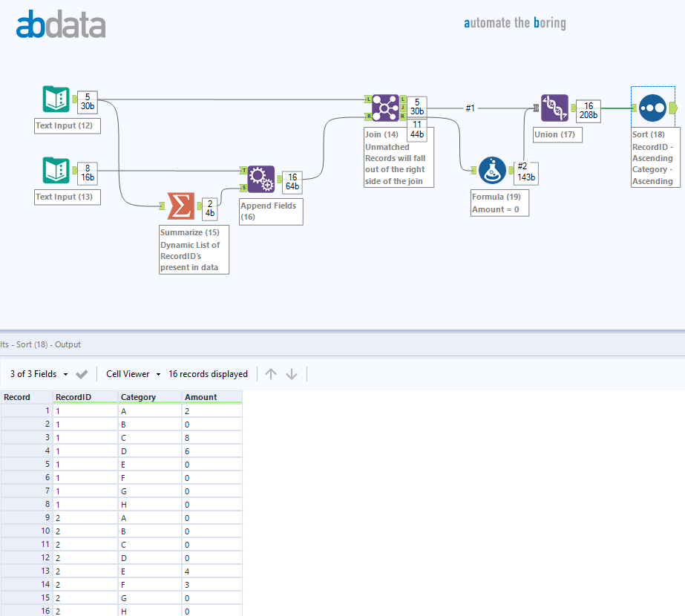Click the Sort tool green output anchor

673,108
